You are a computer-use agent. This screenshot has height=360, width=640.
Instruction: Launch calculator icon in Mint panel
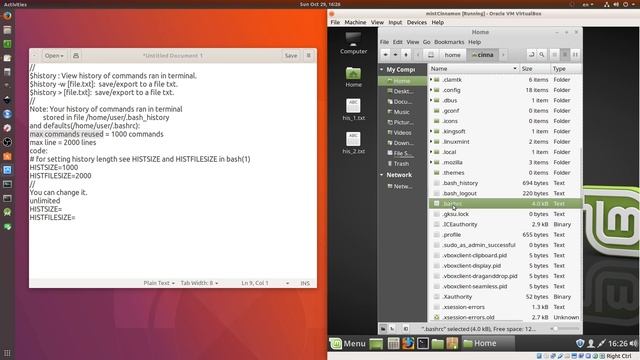click(x=393, y=344)
